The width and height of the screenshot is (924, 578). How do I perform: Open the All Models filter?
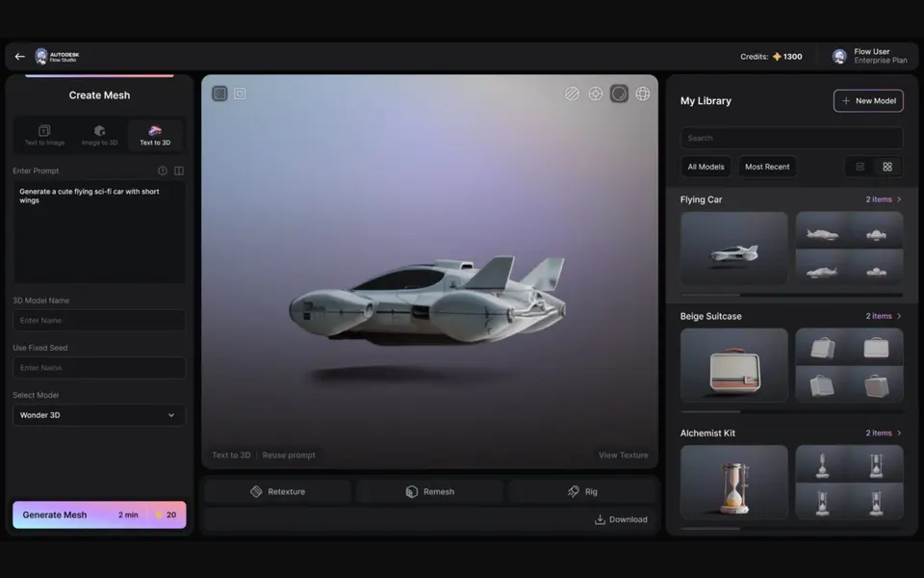(706, 167)
